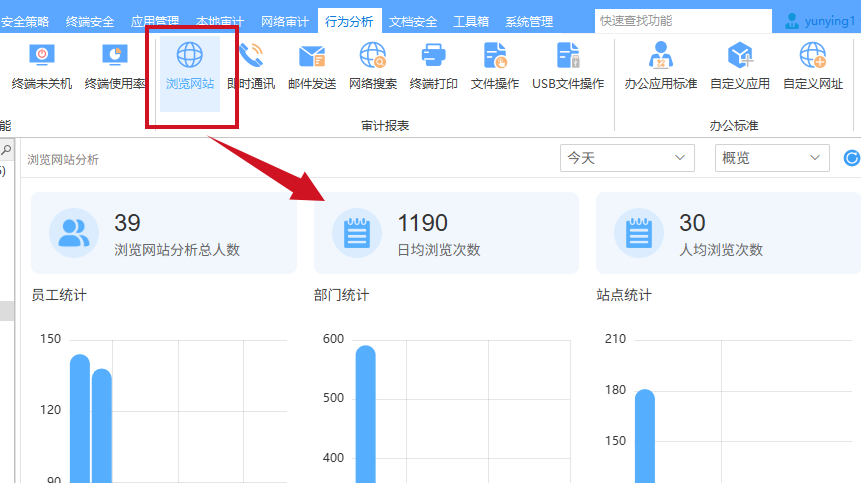The width and height of the screenshot is (861, 483).
Task: Click the 30 人均浏览次数 card
Action: 729,233
